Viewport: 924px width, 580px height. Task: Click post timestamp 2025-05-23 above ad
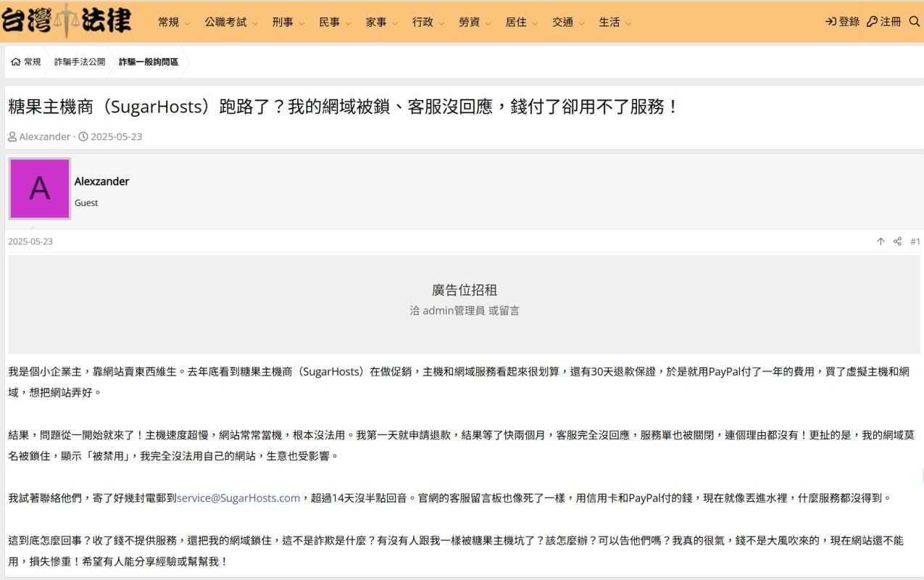point(30,241)
